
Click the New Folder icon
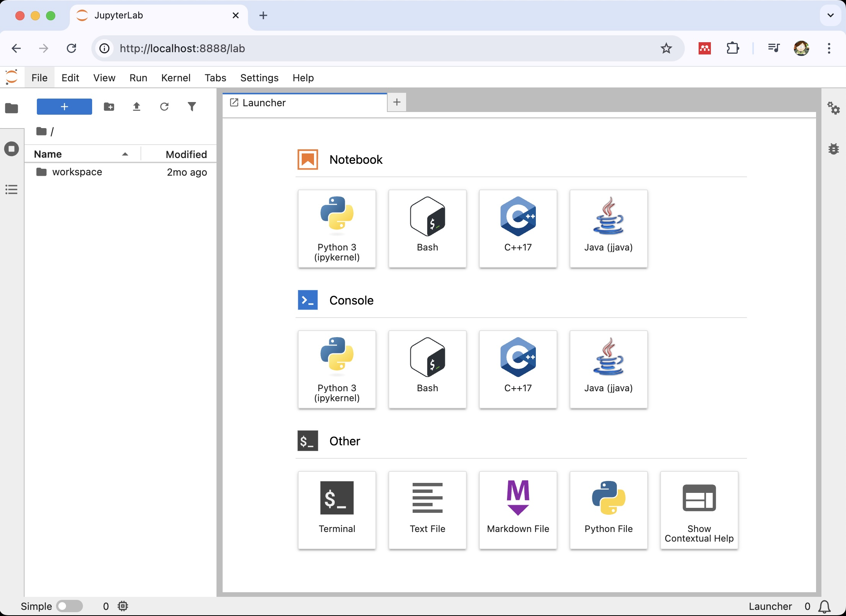(x=109, y=107)
